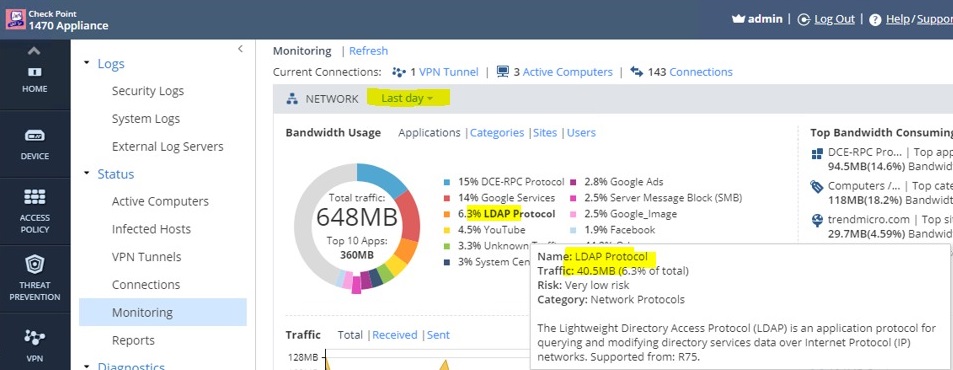Click the Help question mark icon
The width and height of the screenshot is (953, 370).
875,19
